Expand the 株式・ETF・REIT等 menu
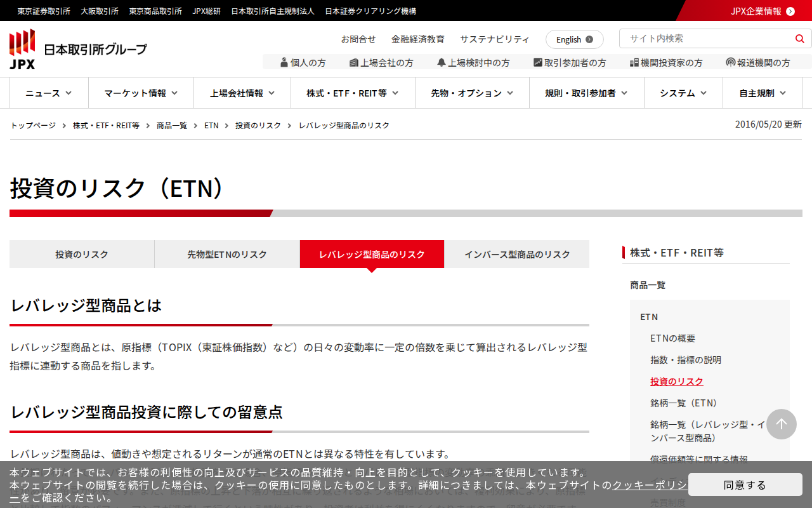This screenshot has width=812, height=508. 353,93
